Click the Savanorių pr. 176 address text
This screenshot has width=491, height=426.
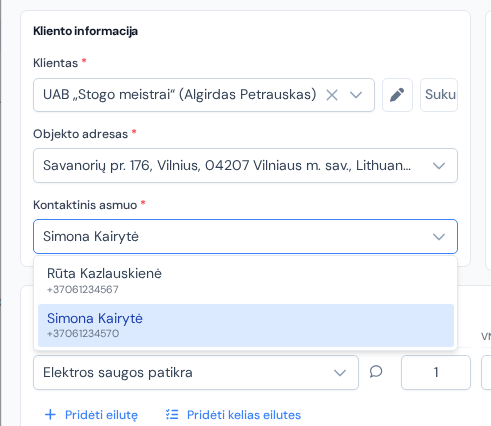(227, 165)
